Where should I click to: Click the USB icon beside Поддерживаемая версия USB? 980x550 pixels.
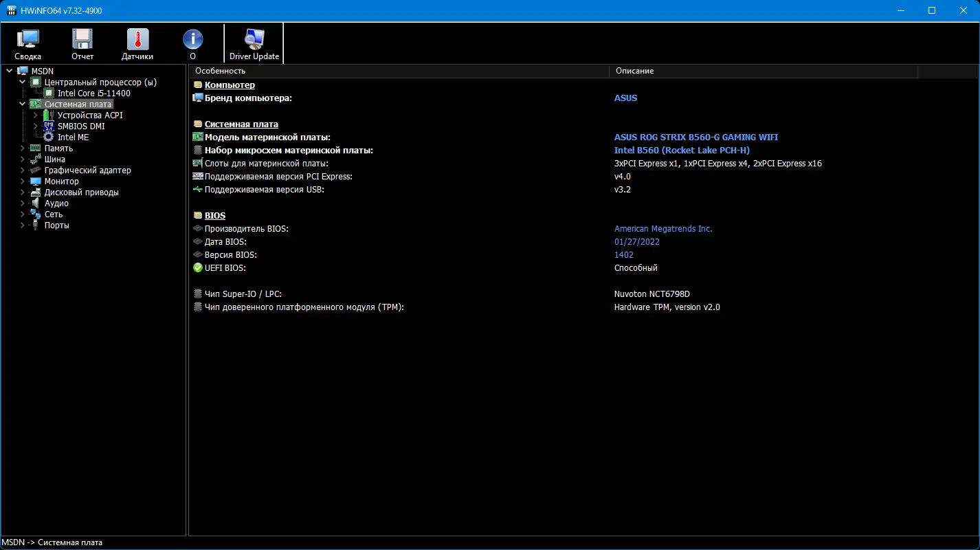coord(198,189)
